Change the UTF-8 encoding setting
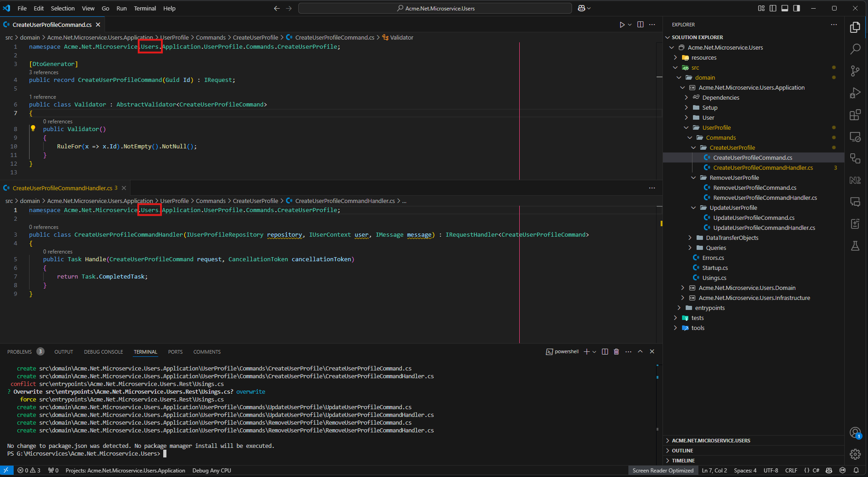Screen dimensions: 868x477 [x=771, y=471]
